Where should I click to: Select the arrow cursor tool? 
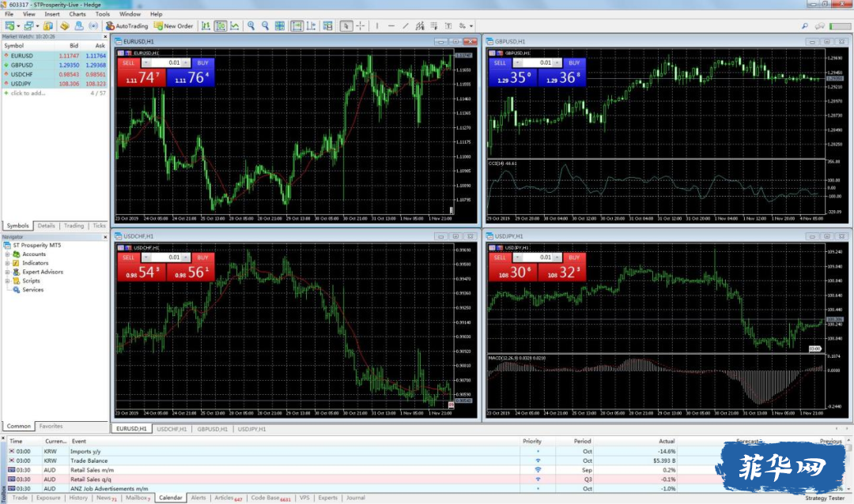[346, 25]
